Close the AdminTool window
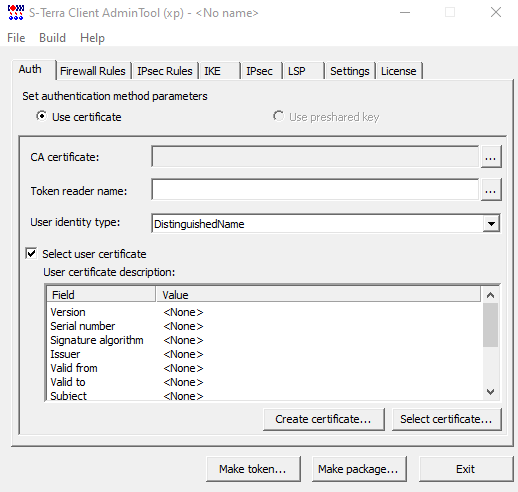Image resolution: width=518 pixels, height=492 pixels. coord(496,13)
